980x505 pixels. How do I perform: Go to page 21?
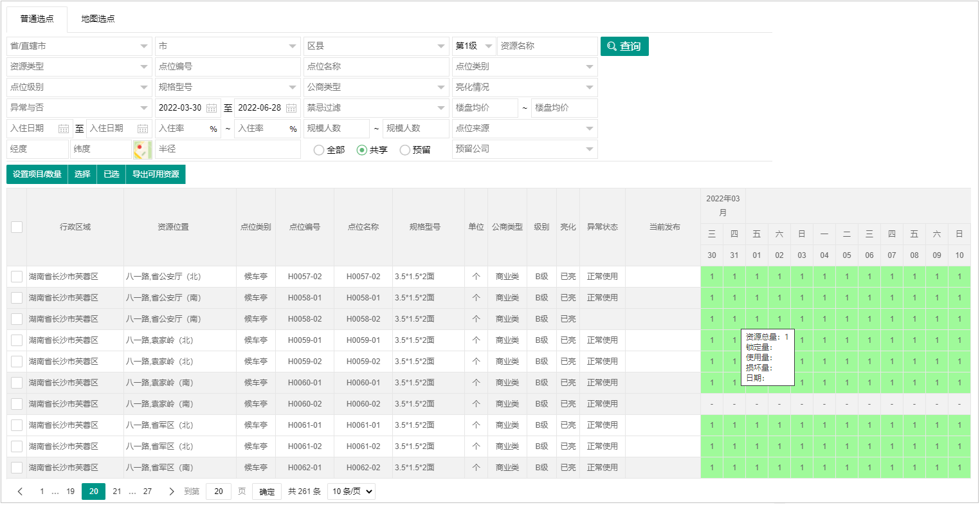click(x=117, y=491)
